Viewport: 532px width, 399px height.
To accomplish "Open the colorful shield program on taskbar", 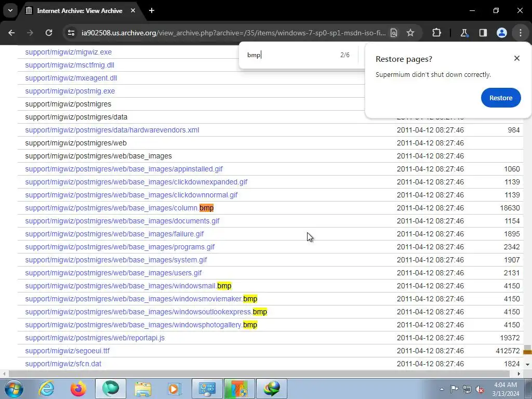I will coord(239,389).
